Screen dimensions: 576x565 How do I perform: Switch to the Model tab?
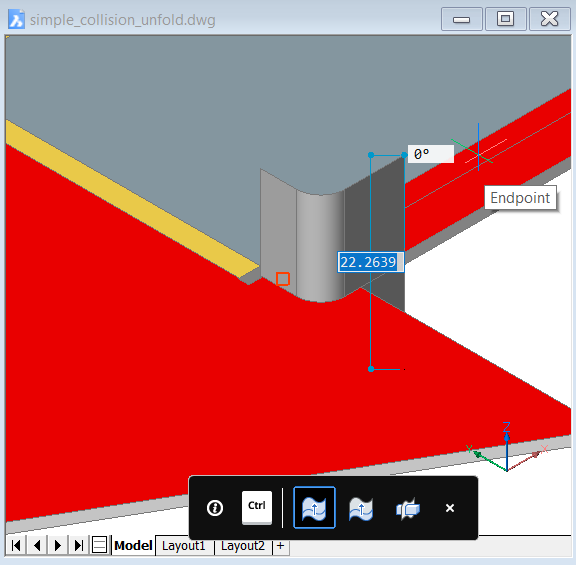133,546
